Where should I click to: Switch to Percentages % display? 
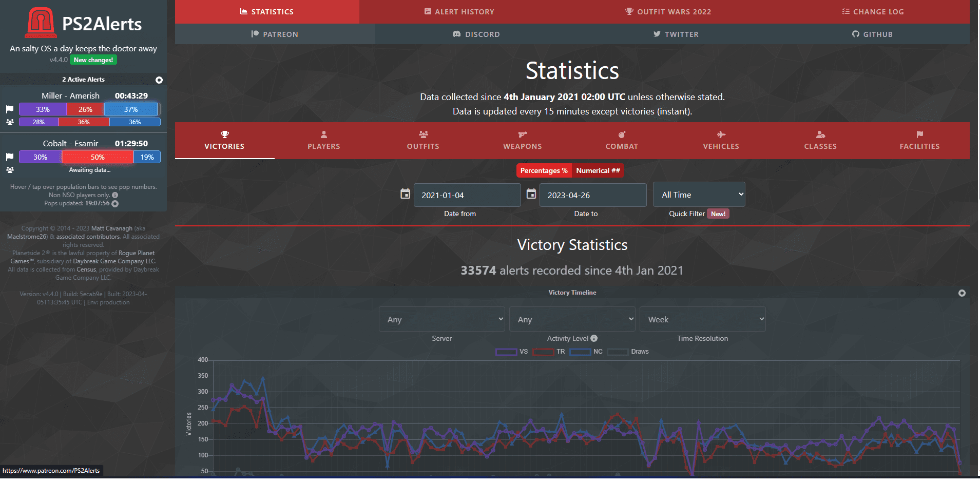tap(544, 170)
